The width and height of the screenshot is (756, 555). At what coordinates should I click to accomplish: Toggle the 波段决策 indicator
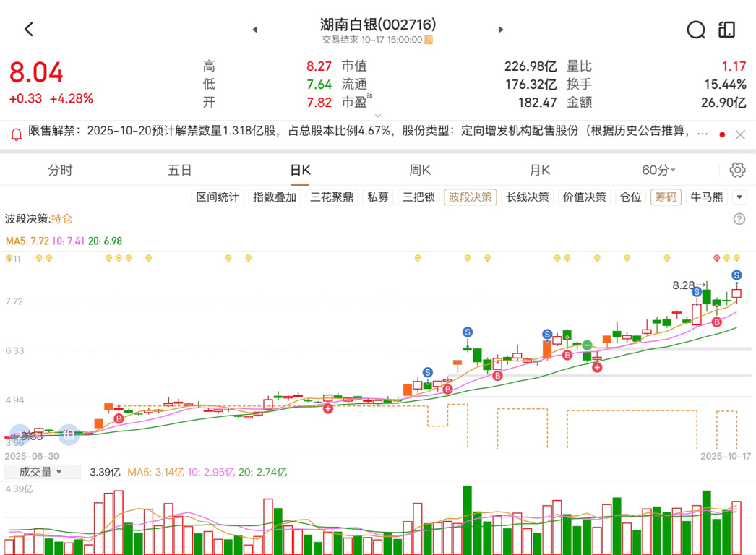coord(470,197)
